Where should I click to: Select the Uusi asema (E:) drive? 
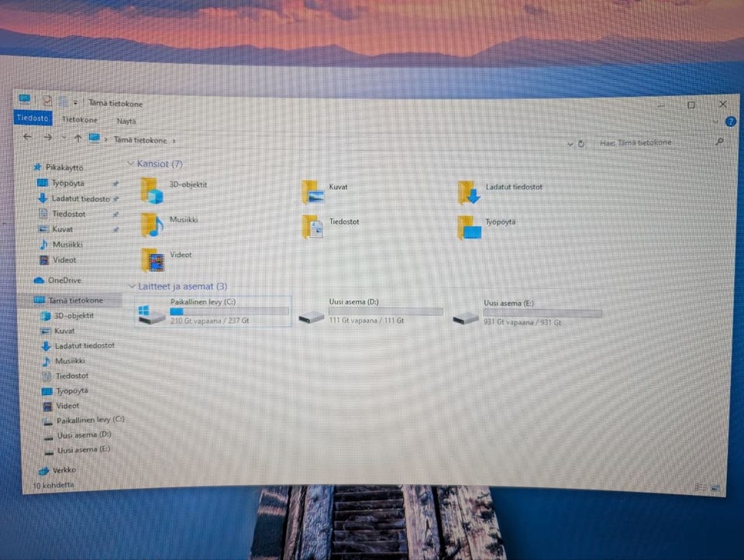pos(527,312)
